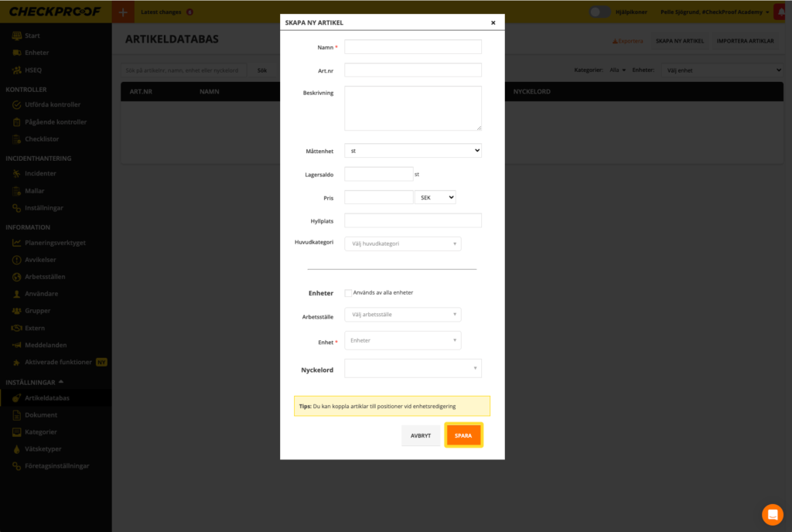
Task: Close the Skapa ny artikel dialog
Action: (x=493, y=23)
